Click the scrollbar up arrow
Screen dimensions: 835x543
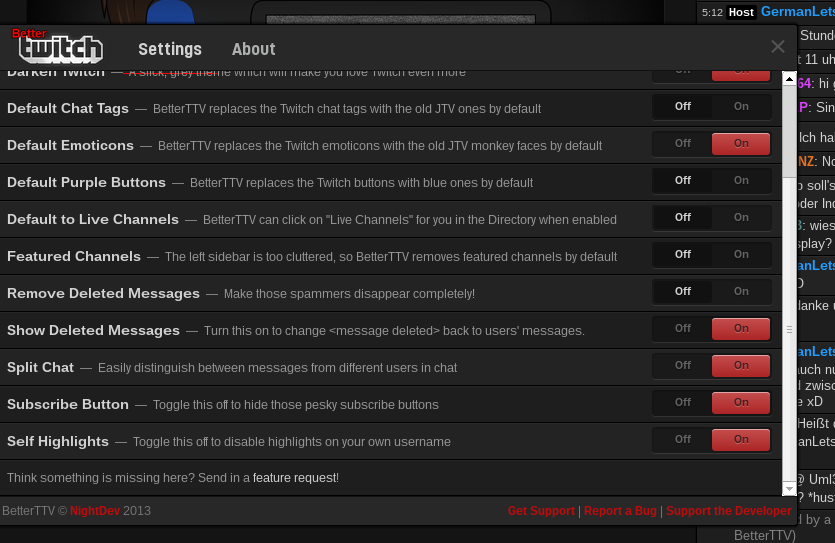tap(789, 79)
